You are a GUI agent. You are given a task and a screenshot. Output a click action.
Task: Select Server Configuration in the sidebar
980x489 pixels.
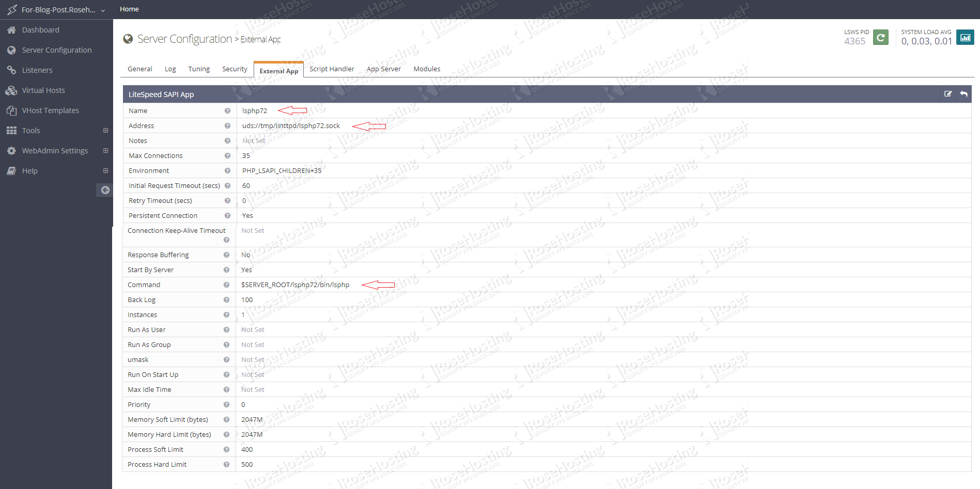(x=56, y=50)
